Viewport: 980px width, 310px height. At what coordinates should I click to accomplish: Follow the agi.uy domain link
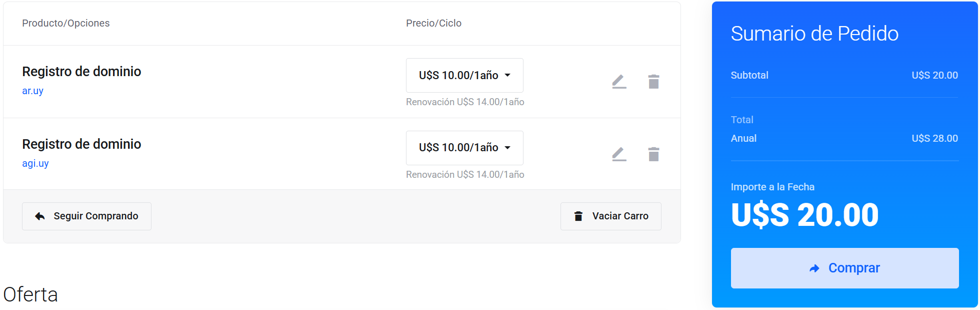point(35,164)
